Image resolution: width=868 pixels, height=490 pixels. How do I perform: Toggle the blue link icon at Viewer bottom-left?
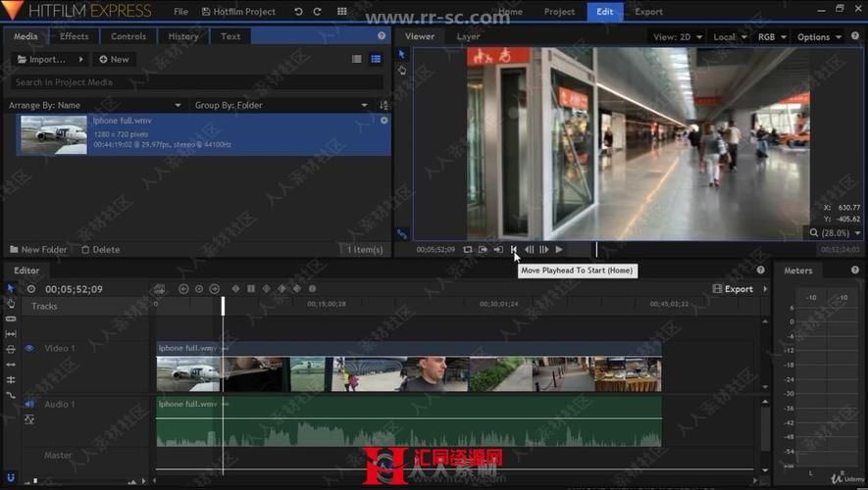[402, 234]
